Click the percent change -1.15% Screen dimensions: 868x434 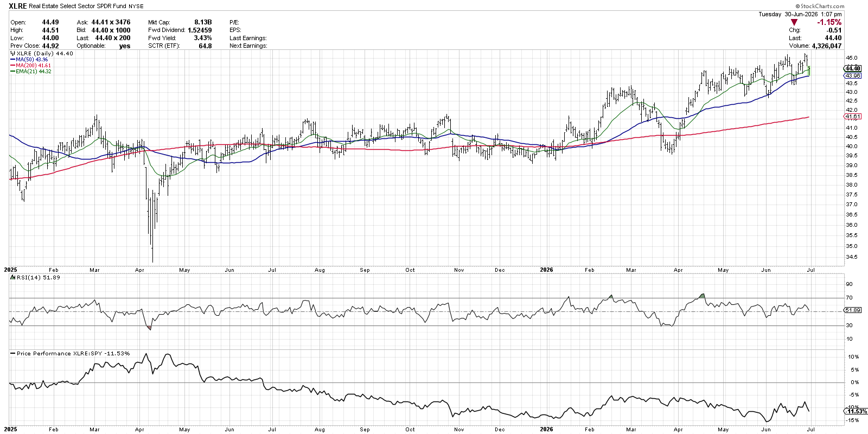click(829, 22)
